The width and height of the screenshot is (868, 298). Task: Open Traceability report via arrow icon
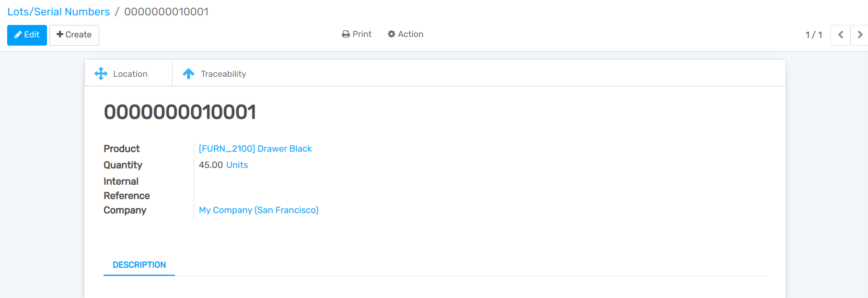coord(189,73)
